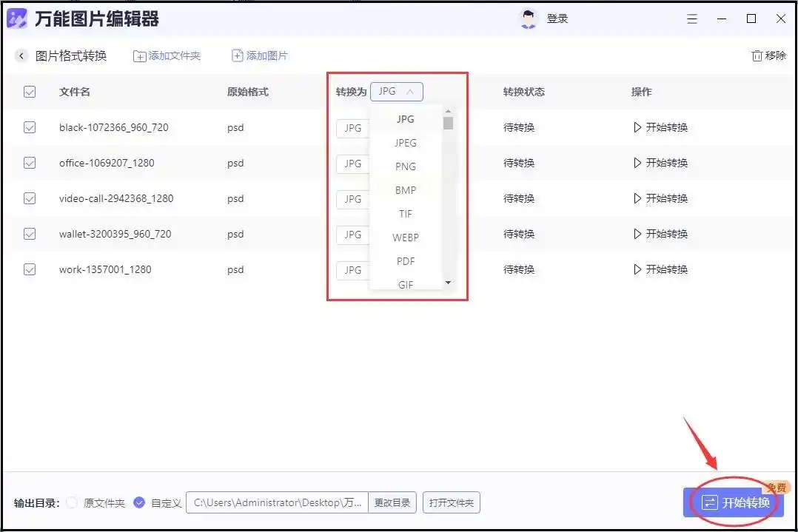
Task: Click the 登录 login link
Action: click(557, 18)
